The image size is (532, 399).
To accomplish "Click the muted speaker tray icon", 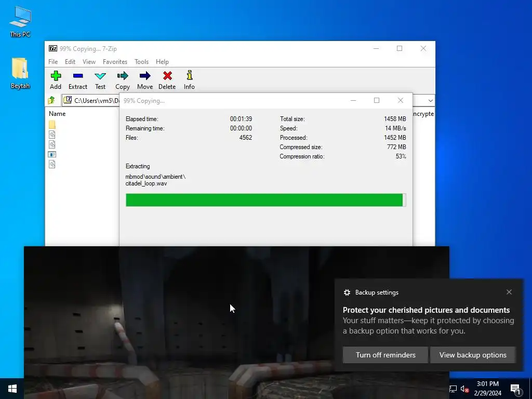I will [464, 389].
